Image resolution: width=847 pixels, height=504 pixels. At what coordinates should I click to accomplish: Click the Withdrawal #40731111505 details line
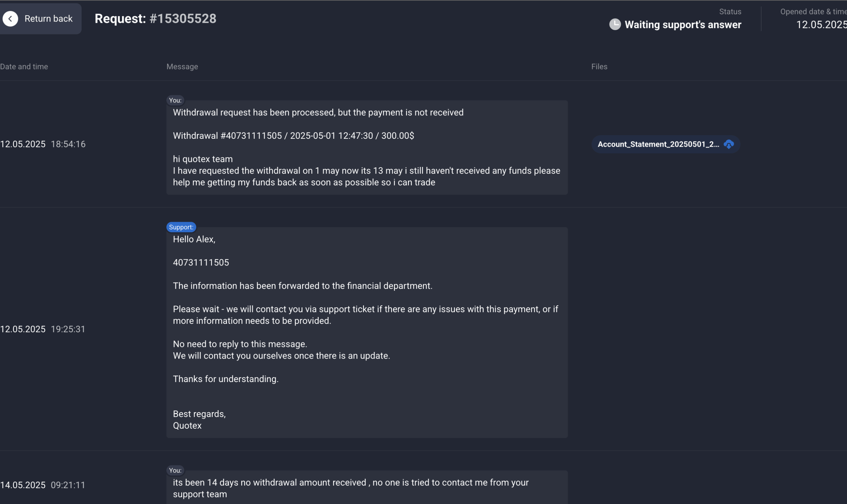(293, 136)
